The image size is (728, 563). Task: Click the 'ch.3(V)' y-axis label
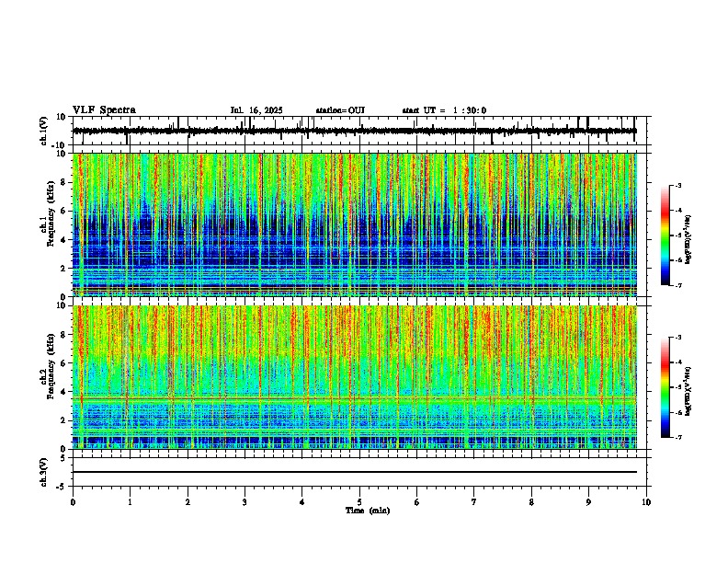(44, 472)
